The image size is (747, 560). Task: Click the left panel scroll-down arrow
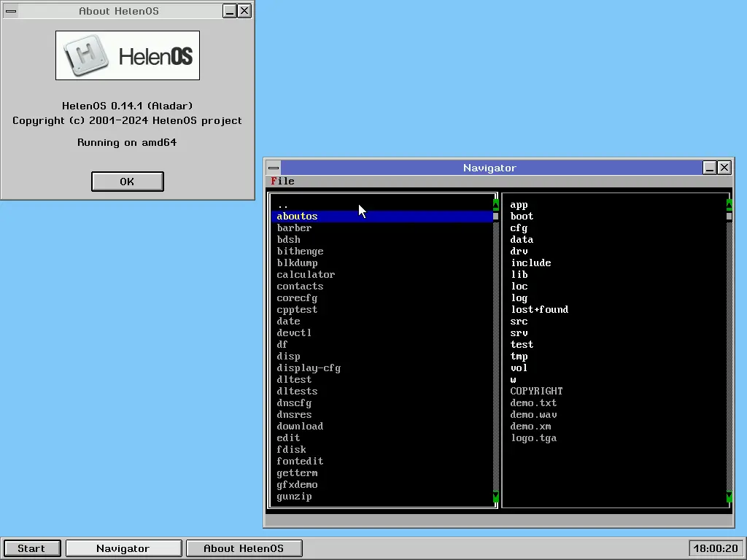click(496, 497)
